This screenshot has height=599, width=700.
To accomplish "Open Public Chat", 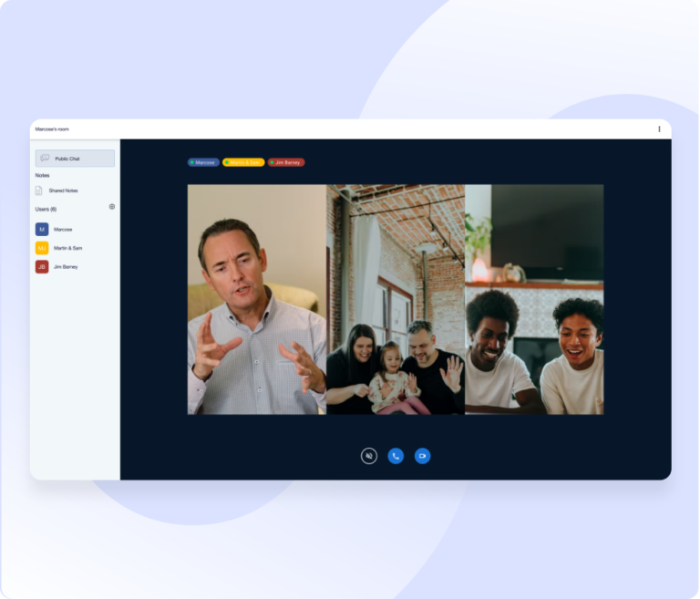I will click(75, 158).
